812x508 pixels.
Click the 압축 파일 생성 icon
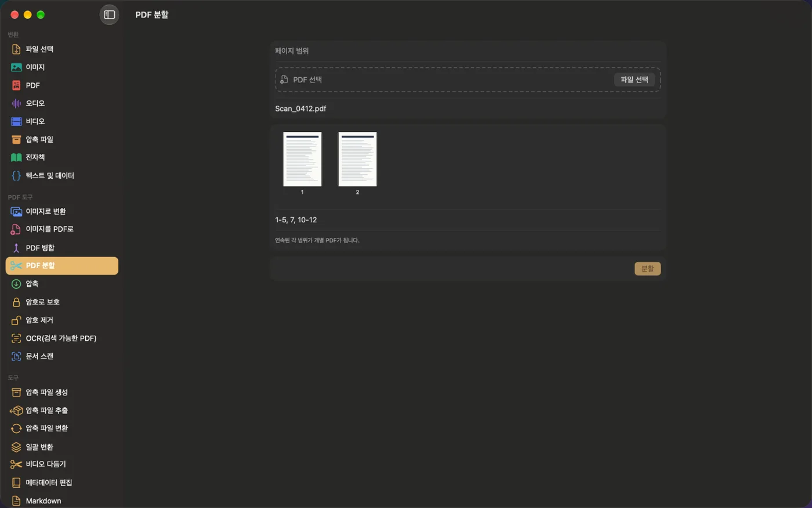pos(16,392)
